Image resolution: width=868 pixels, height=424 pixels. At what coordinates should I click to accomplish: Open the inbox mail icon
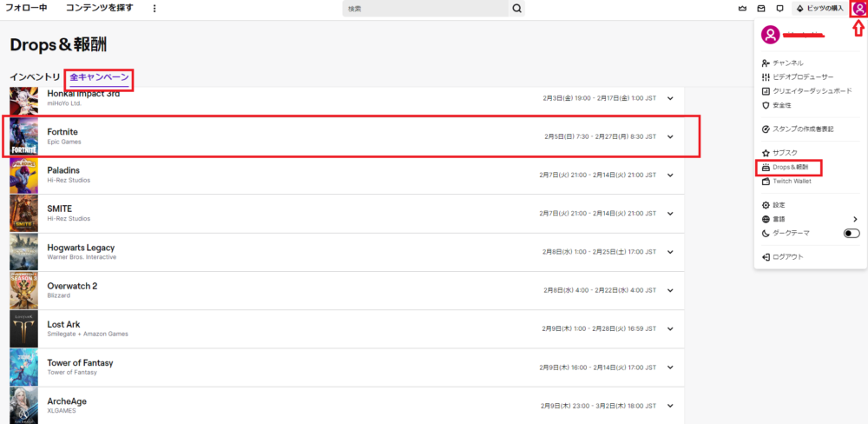[761, 9]
